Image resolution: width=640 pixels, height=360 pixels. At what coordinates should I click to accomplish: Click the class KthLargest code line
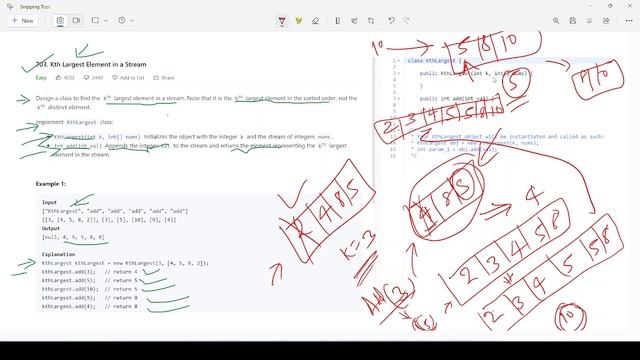click(x=435, y=61)
